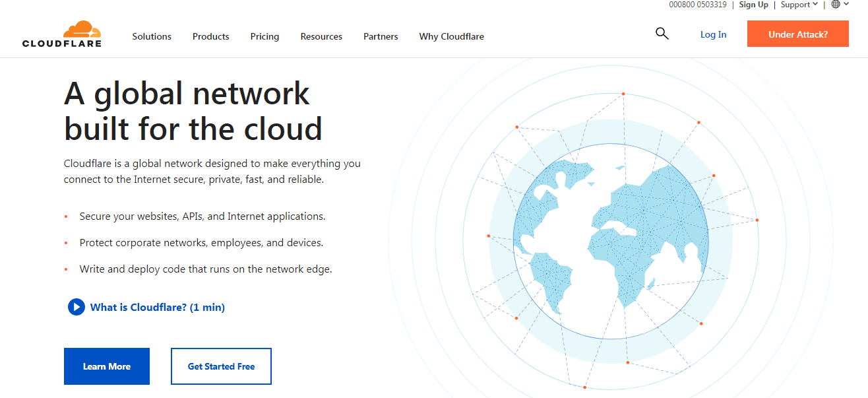Open the Why Cloudflare menu
Image resolution: width=868 pixels, height=398 pixels.
(x=451, y=36)
